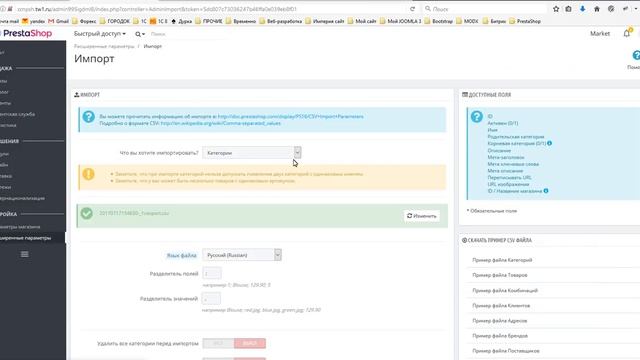Image resolution: width=640 pixels, height=360 pixels.
Task: Open the yandex bookmark
Action: [x=33, y=21]
